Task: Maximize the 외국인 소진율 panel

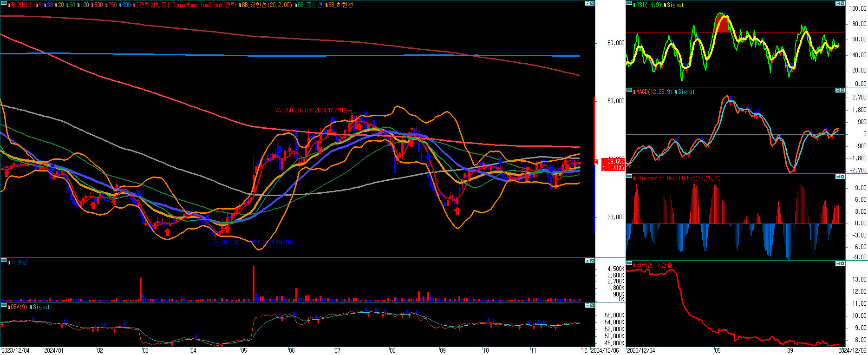Action: coord(838,263)
